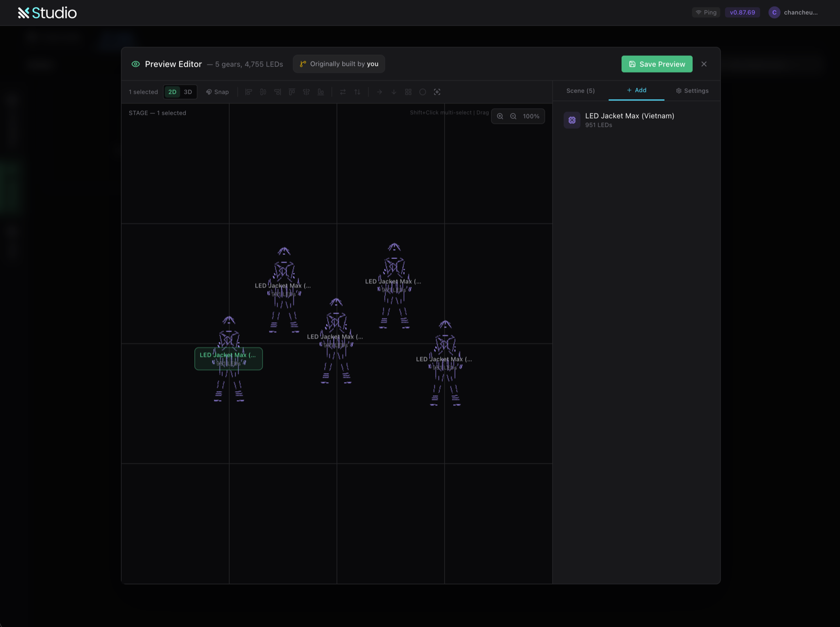The image size is (840, 627).
Task: Click the vertical swap arrows icon
Action: (358, 92)
